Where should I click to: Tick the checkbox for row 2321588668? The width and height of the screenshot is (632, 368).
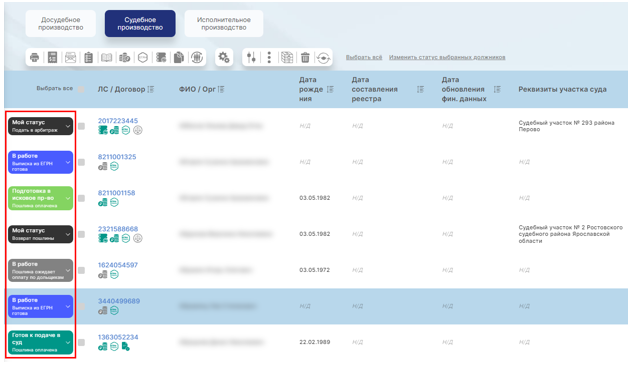(x=81, y=234)
